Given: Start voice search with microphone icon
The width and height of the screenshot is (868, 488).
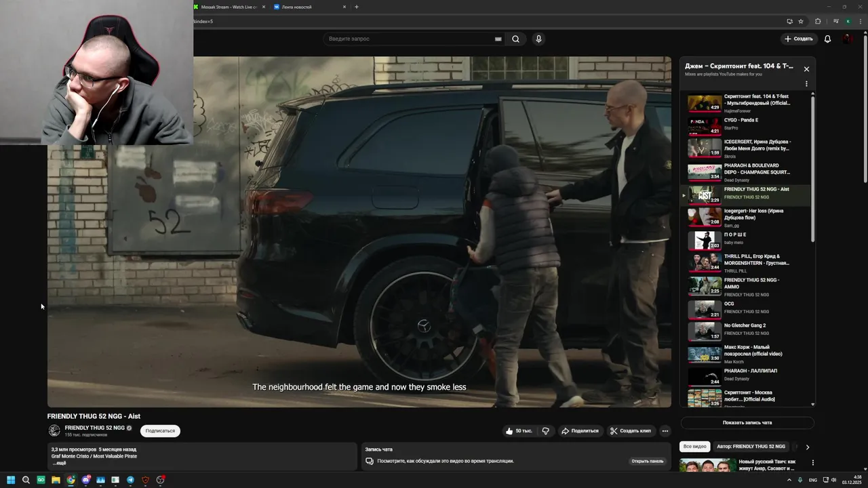Looking at the screenshot, I should click(x=538, y=39).
